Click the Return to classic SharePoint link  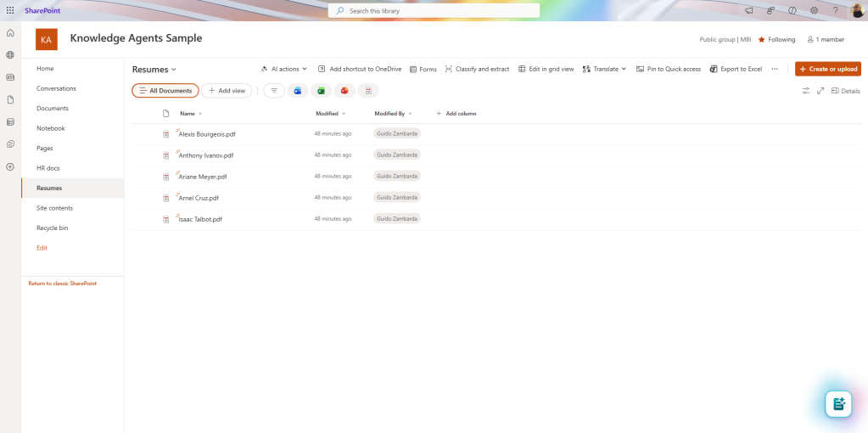(62, 284)
